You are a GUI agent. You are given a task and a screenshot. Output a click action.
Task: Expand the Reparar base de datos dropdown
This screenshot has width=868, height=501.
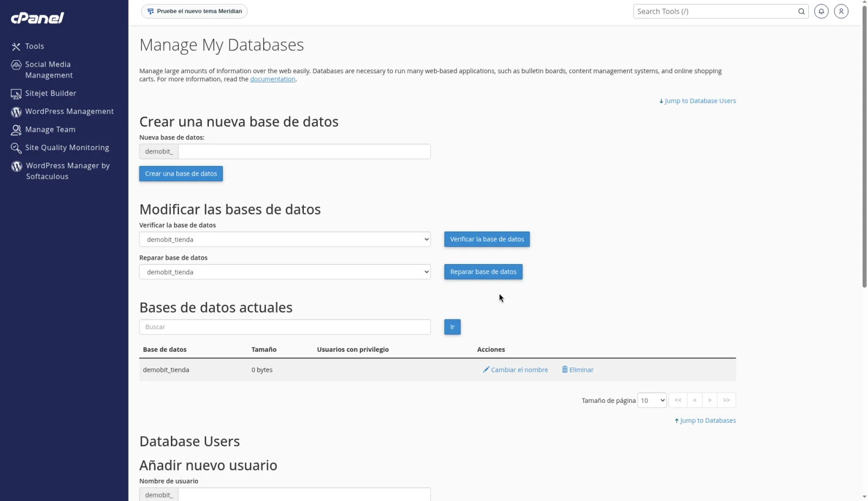[x=285, y=272]
